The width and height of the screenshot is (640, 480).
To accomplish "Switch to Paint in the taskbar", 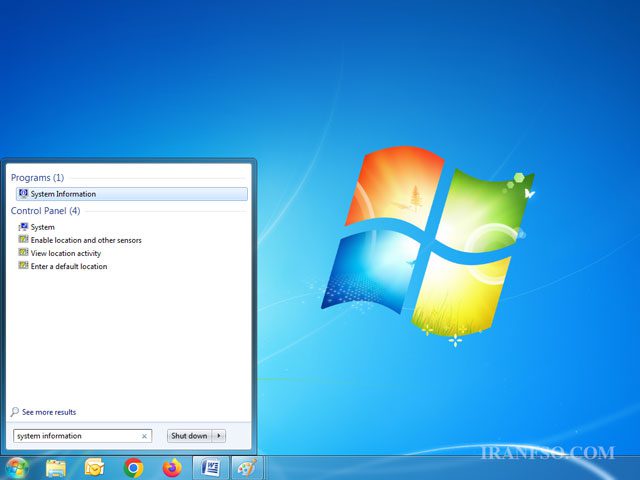I will [248, 468].
